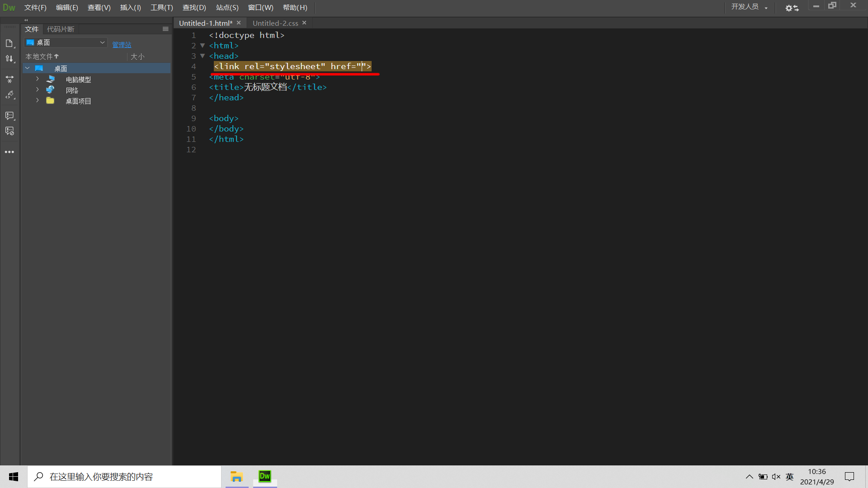
Task: Open the 插入(I) menu
Action: [131, 8]
